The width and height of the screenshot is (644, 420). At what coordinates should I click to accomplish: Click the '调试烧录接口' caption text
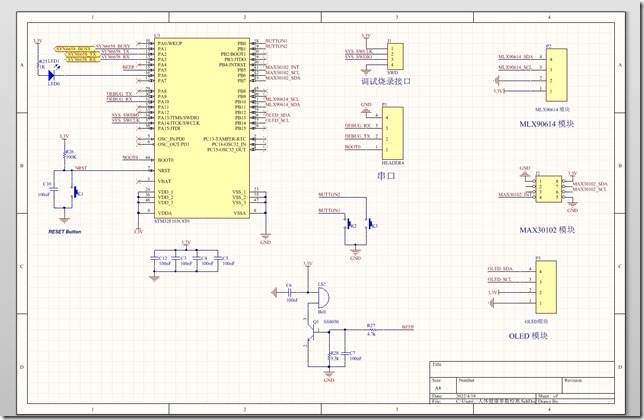[x=386, y=81]
